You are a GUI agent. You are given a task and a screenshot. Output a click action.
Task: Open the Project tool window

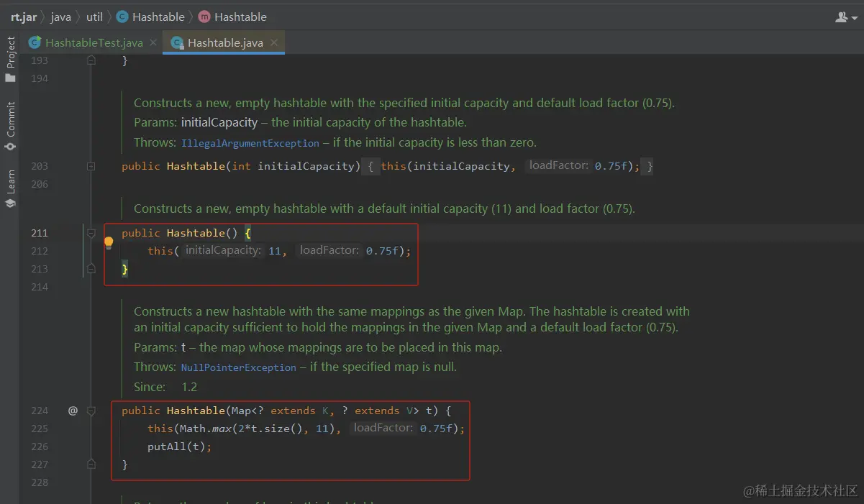[x=10, y=59]
